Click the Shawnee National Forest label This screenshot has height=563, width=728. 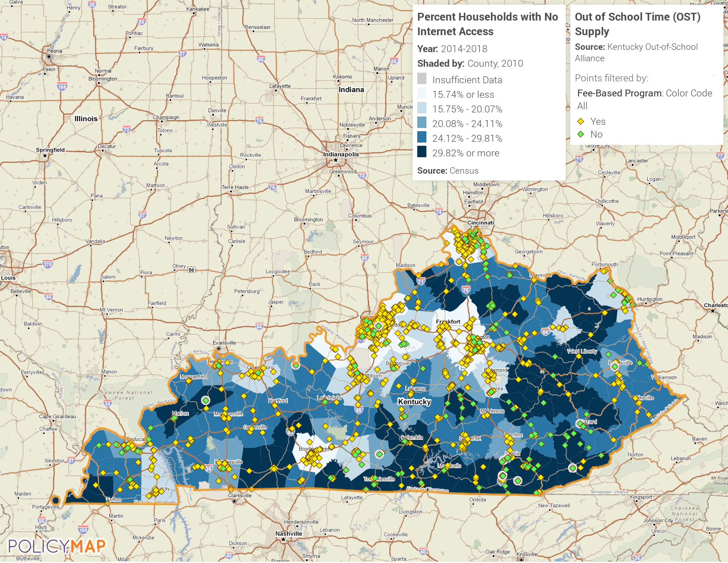point(124,395)
